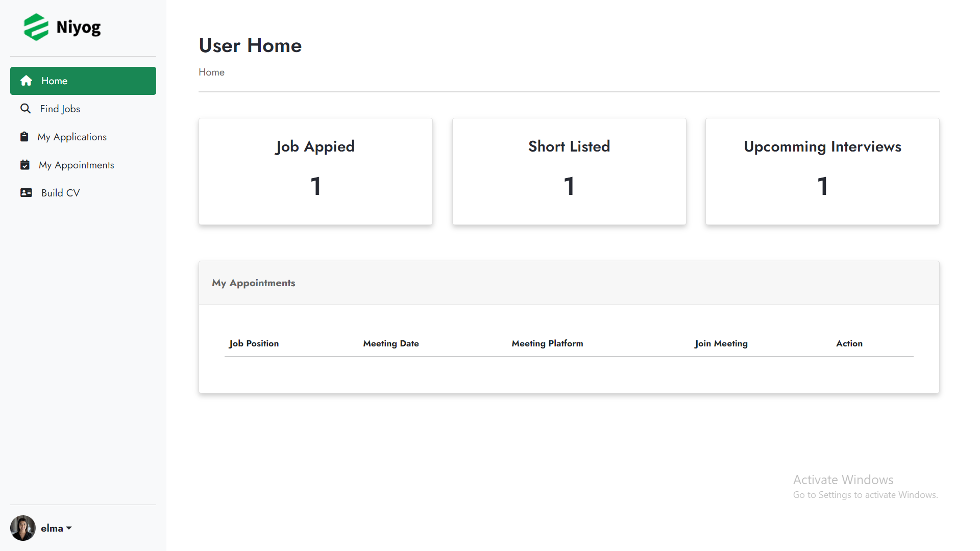The height and width of the screenshot is (551, 980).
Task: Select the Upcomming Interviews stat card
Action: (822, 171)
